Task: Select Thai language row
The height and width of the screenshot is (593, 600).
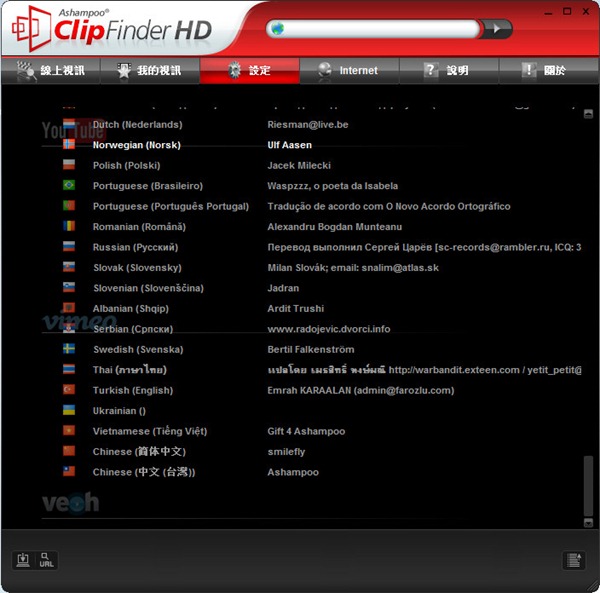Action: tap(130, 370)
